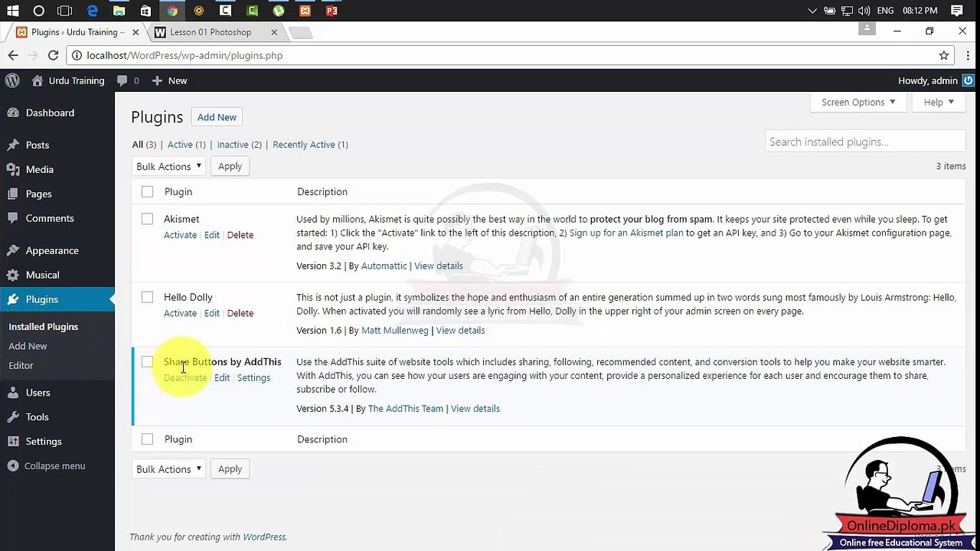This screenshot has height=551, width=980.
Task: Open The AddThis Team author link
Action: (x=406, y=409)
